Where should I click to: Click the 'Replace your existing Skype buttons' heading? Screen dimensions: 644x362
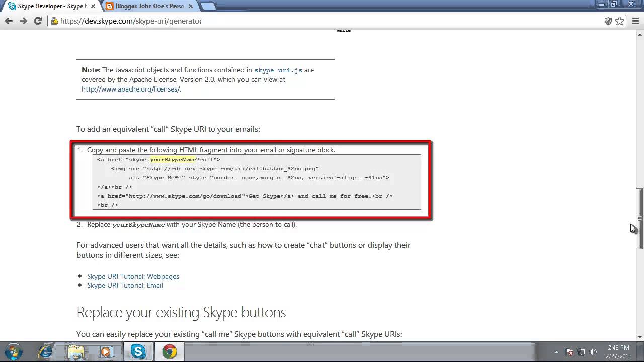[181, 312]
